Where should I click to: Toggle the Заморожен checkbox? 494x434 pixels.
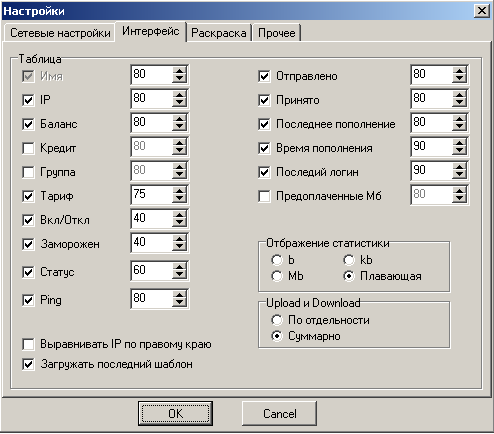28,244
